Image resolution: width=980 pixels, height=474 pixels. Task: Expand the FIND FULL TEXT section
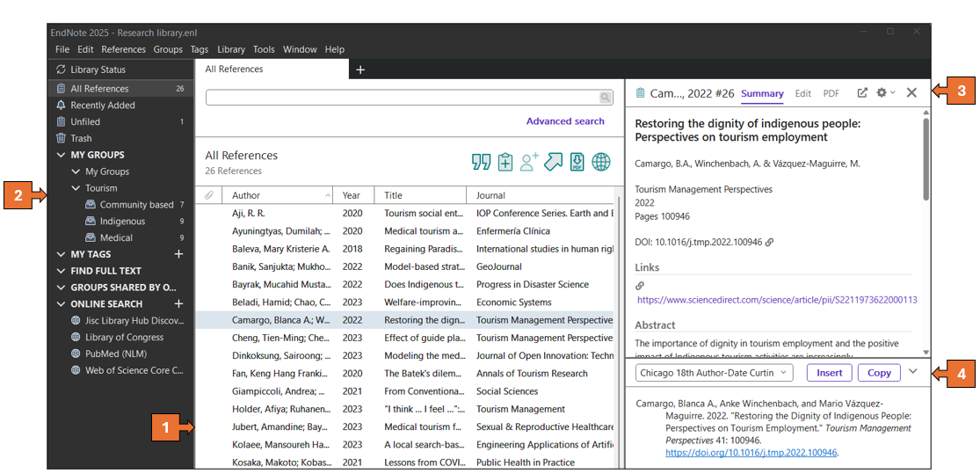(x=61, y=271)
